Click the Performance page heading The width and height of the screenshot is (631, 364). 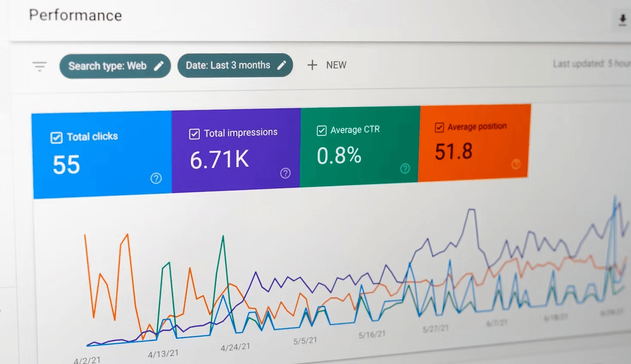76,15
